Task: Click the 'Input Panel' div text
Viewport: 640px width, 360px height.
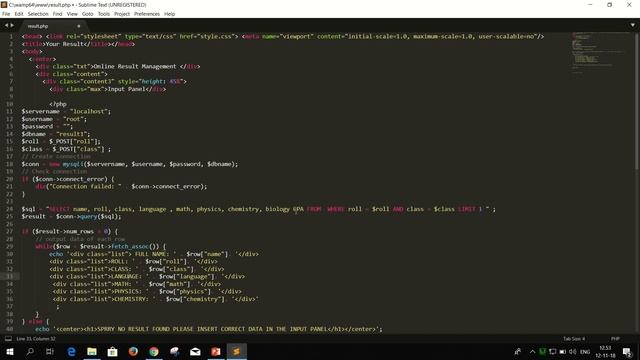Action: [x=127, y=89]
